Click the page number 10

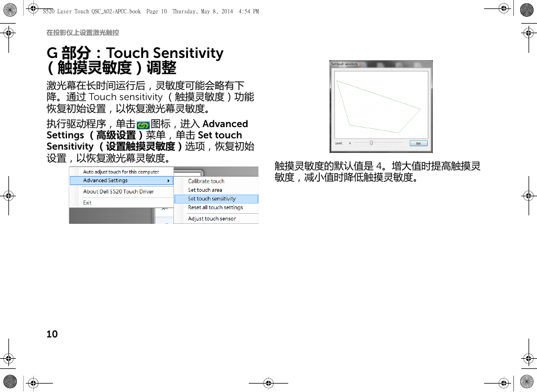[x=52, y=334]
